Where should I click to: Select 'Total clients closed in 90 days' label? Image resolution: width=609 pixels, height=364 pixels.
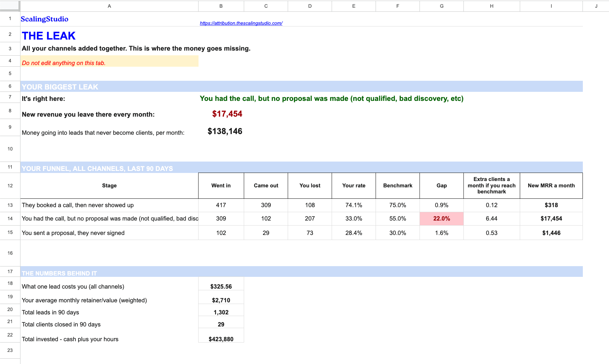pos(61,324)
